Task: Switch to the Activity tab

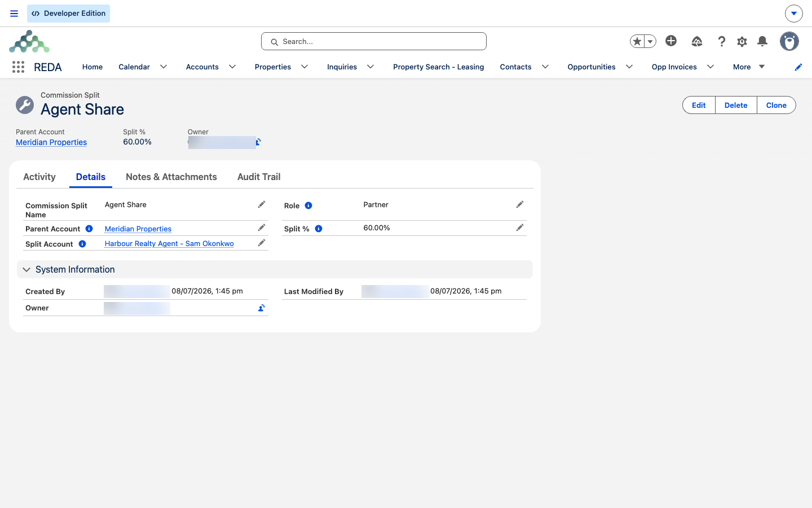Action: pyautogui.click(x=39, y=177)
